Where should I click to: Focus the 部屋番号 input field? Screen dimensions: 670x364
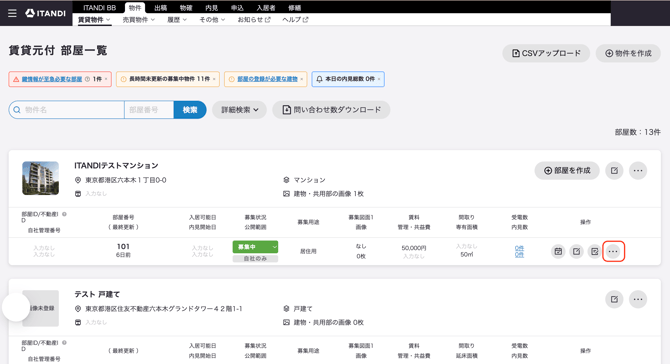149,110
